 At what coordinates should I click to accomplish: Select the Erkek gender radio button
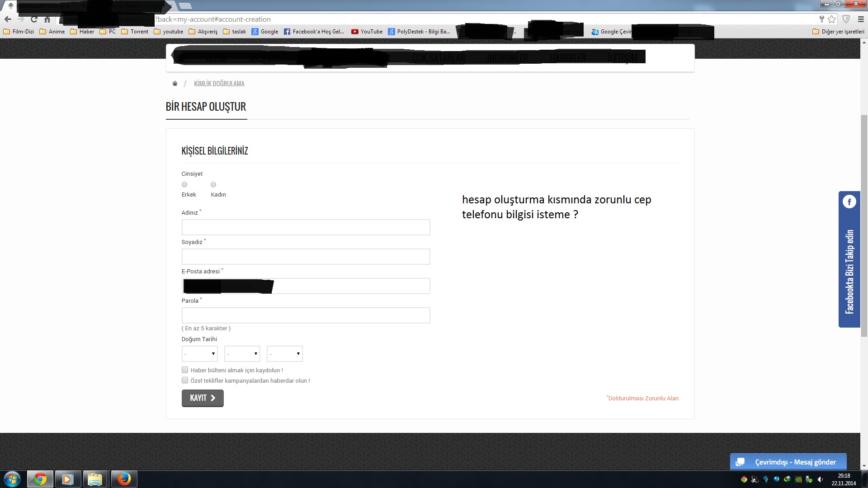pyautogui.click(x=184, y=184)
